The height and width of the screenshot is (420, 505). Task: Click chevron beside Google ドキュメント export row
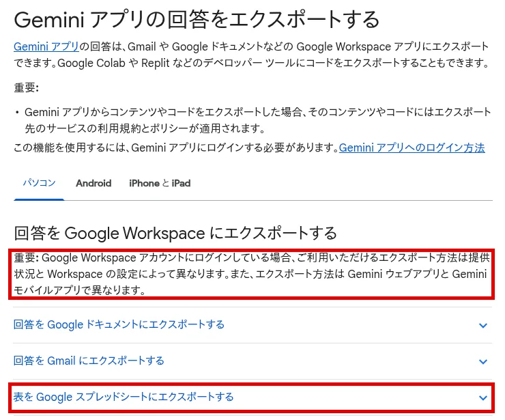482,325
